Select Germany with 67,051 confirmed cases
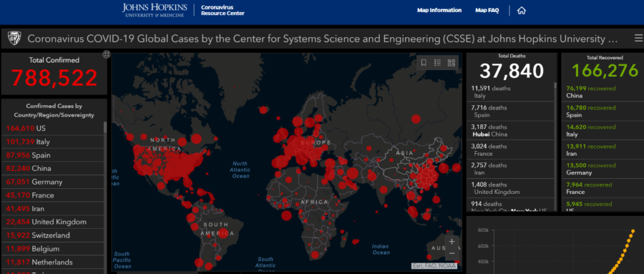This screenshot has width=644, height=274. [53, 182]
